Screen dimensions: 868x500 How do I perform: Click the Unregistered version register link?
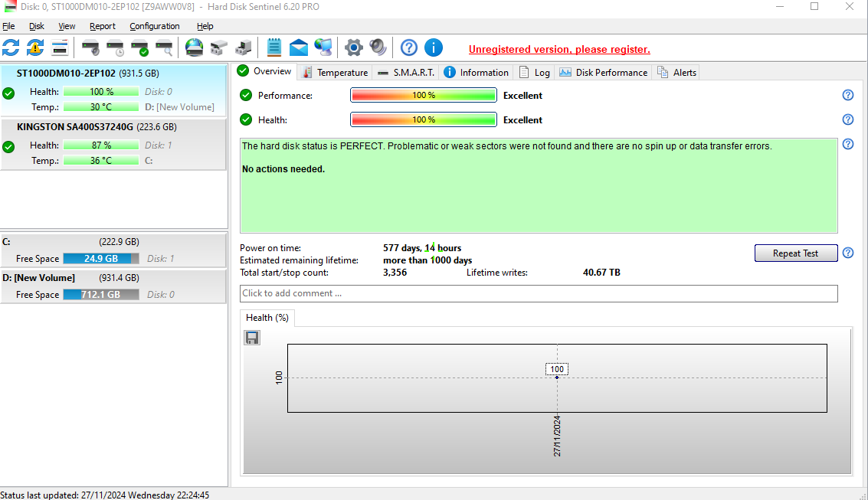click(559, 49)
